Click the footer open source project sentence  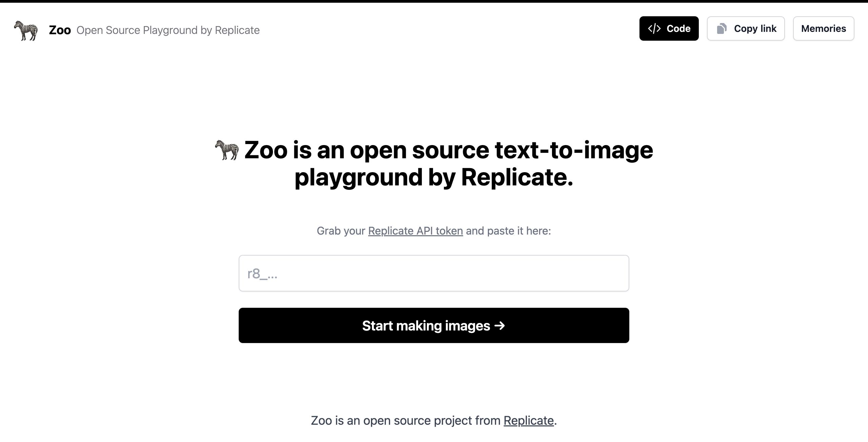434,420
